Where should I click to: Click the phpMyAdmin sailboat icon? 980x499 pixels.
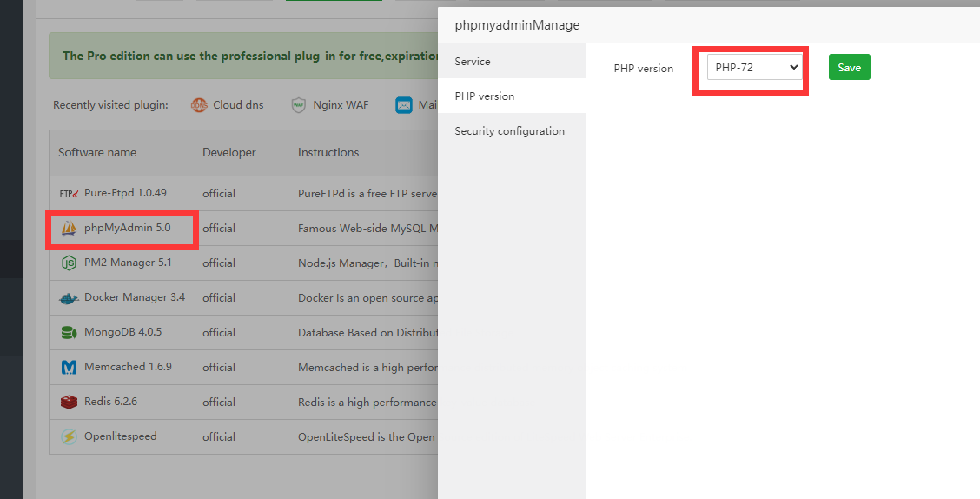[69, 229]
